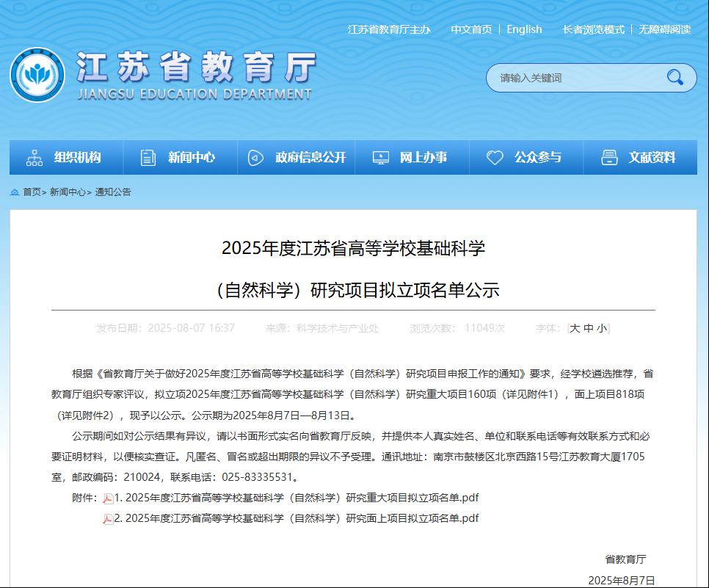The width and height of the screenshot is (709, 588).
Task: Switch to English version
Action: [x=524, y=29]
